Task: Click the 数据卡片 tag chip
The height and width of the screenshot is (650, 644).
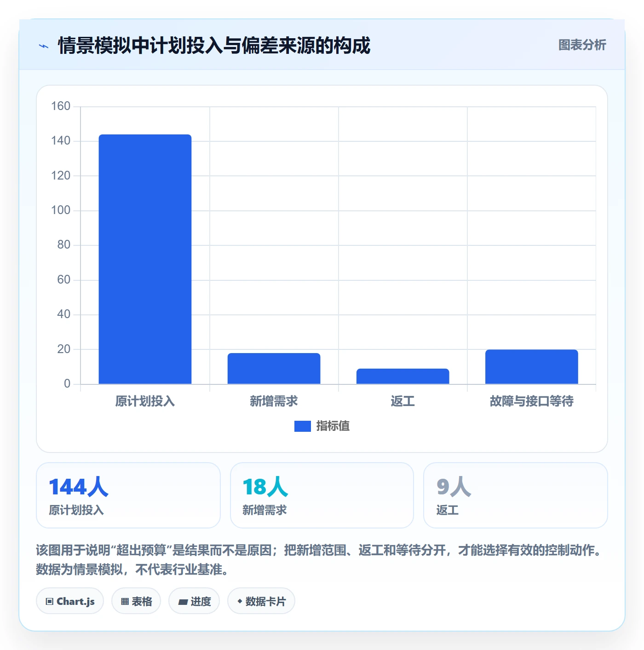Action: click(261, 601)
